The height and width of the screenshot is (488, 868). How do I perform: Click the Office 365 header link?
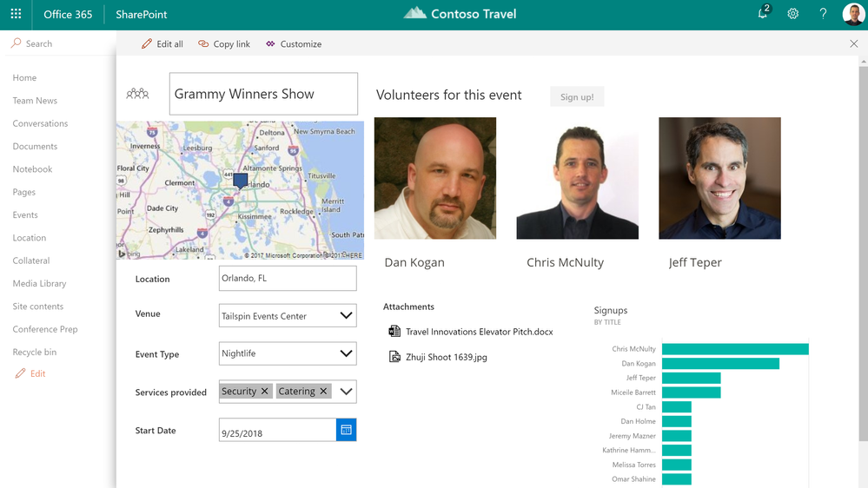[x=68, y=15]
